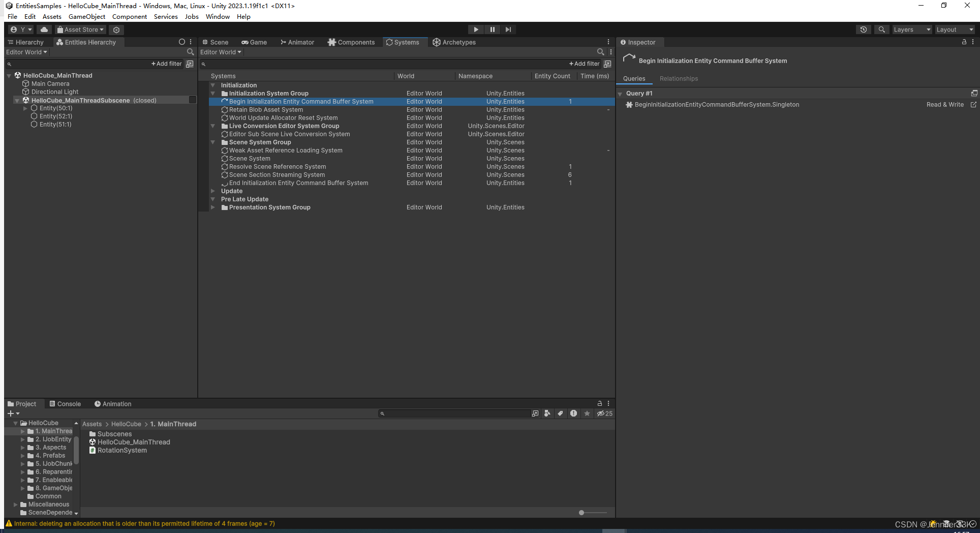Open Query #1 in new window icon
Screen dimensions: 980x533
974,93
